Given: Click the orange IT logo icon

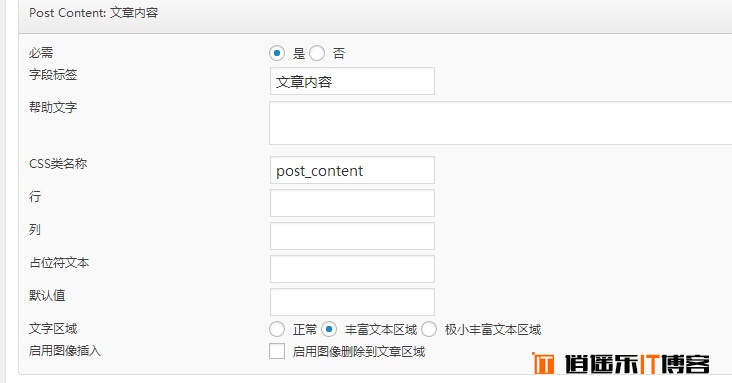Looking at the screenshot, I should pos(543,363).
